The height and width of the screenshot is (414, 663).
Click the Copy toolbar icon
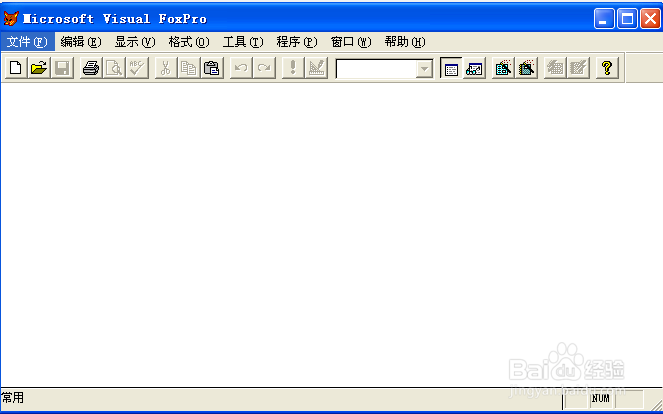click(189, 68)
